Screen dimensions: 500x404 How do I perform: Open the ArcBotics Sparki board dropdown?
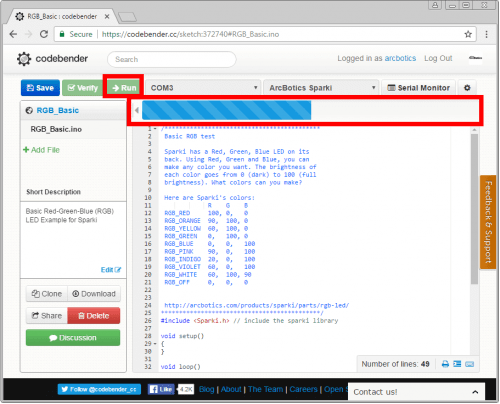pos(321,88)
